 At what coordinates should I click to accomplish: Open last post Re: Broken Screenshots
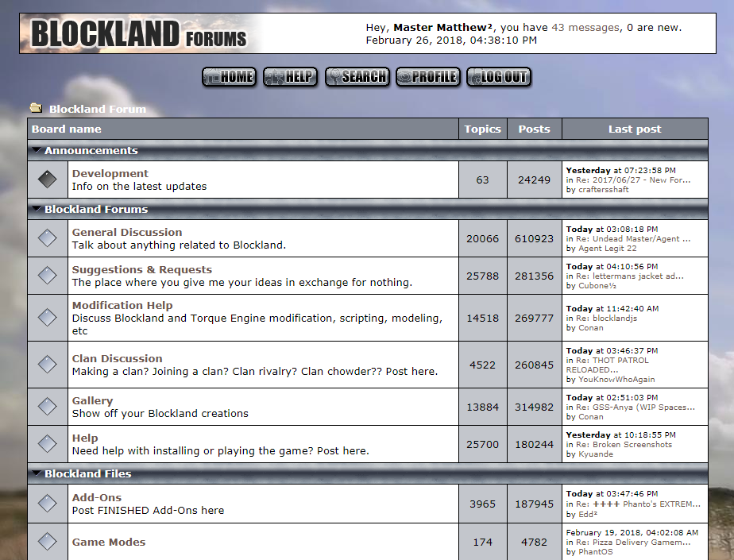(624, 445)
